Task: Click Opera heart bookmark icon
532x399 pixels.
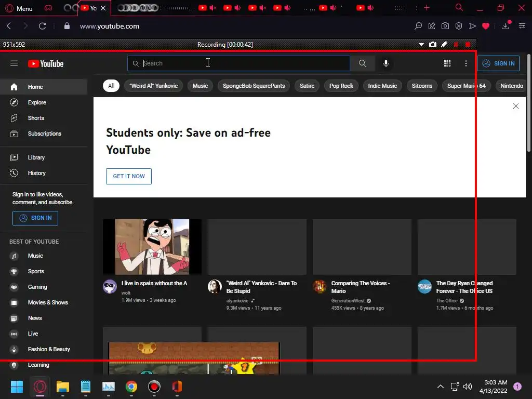Action: click(x=486, y=26)
